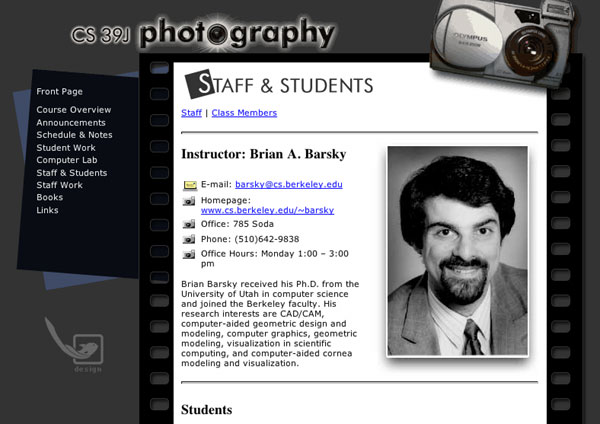Click the Instructor: Brian A. Barsky heading
The width and height of the screenshot is (600, 424).
pyautogui.click(x=264, y=154)
